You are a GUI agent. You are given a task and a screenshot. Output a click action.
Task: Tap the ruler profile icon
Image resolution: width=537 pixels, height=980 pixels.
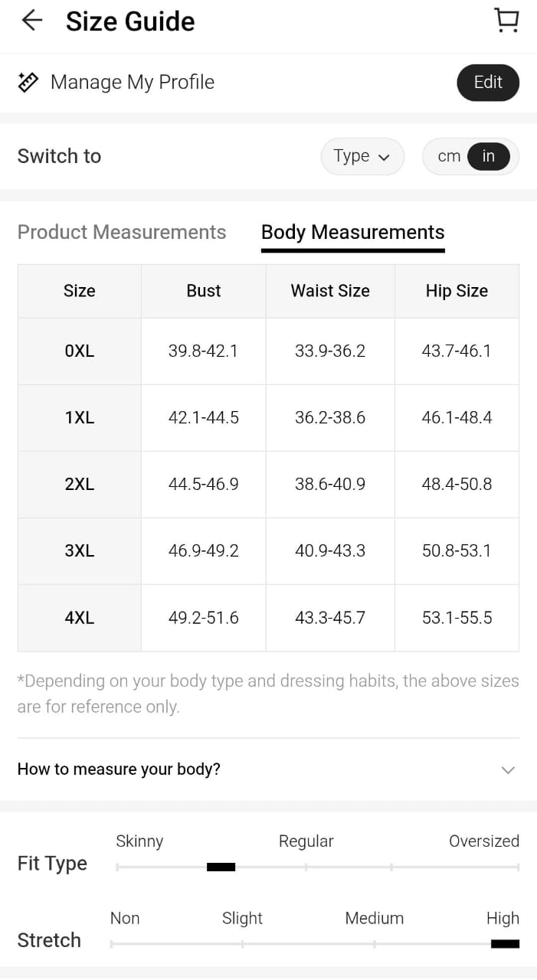click(28, 83)
